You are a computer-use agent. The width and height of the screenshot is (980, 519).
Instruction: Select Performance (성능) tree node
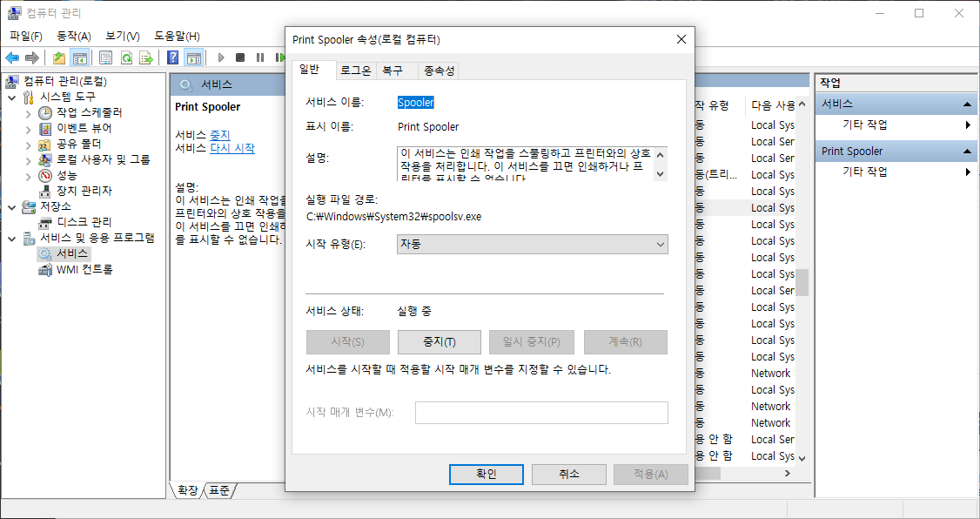coord(67,175)
